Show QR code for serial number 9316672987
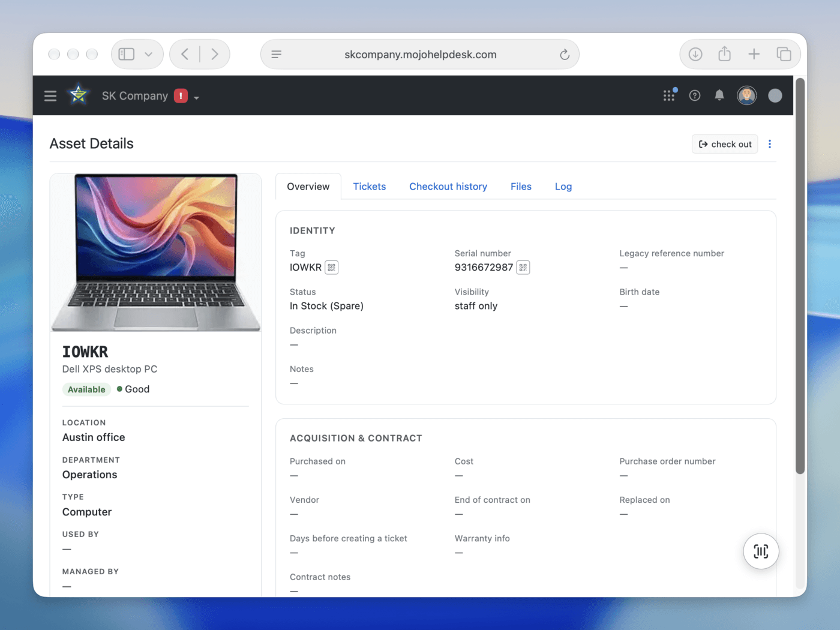 tap(523, 268)
